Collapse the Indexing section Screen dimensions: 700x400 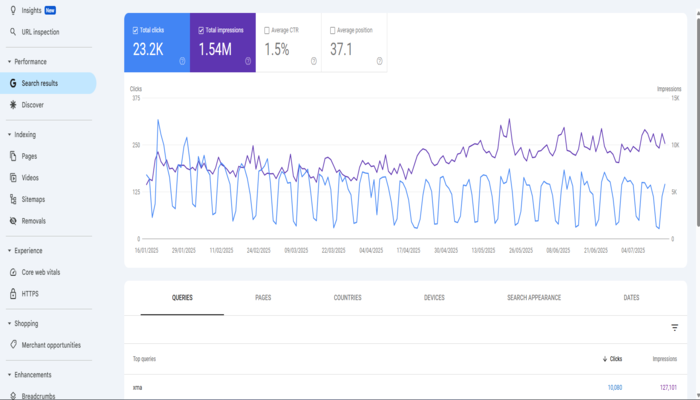pos(9,134)
